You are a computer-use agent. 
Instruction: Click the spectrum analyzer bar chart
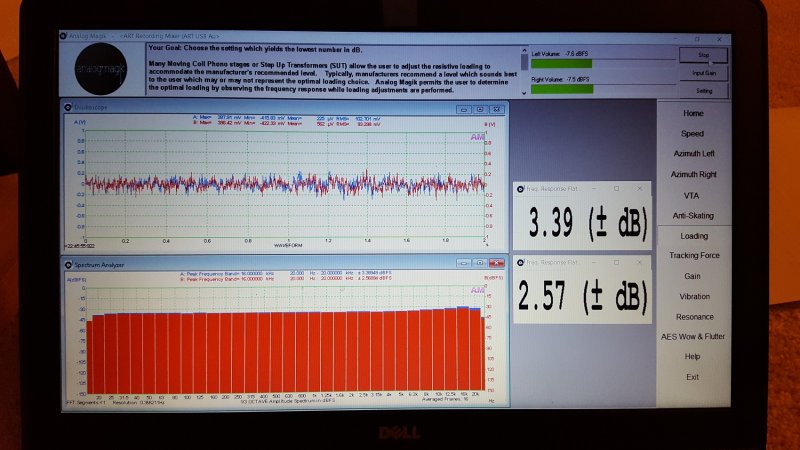(285, 339)
